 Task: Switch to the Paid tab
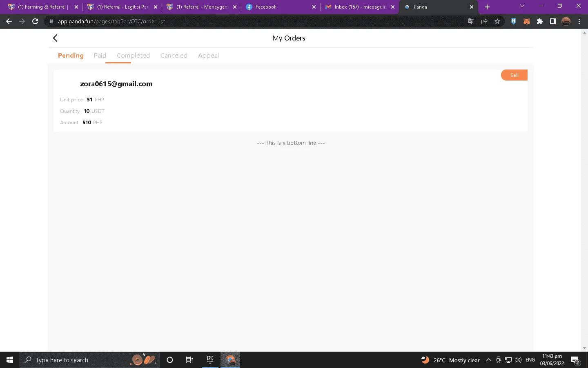(x=100, y=56)
